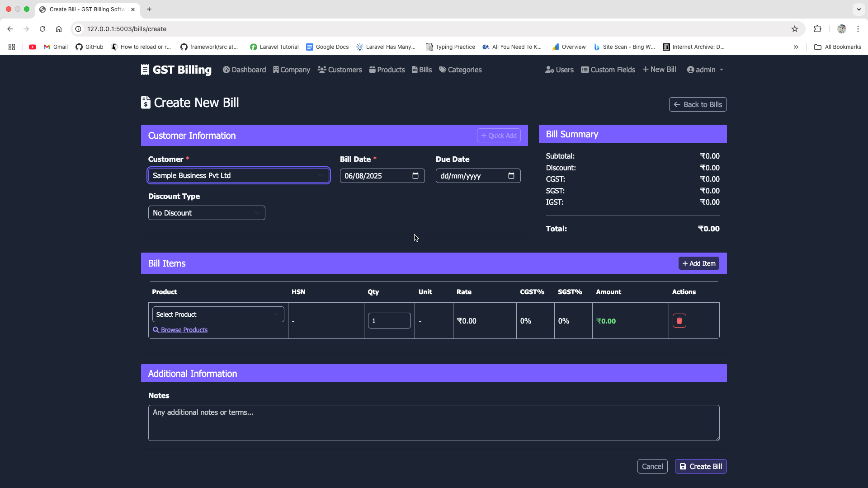Follow the Browse Products link
Viewport: 868px width, 488px height.
click(x=184, y=330)
